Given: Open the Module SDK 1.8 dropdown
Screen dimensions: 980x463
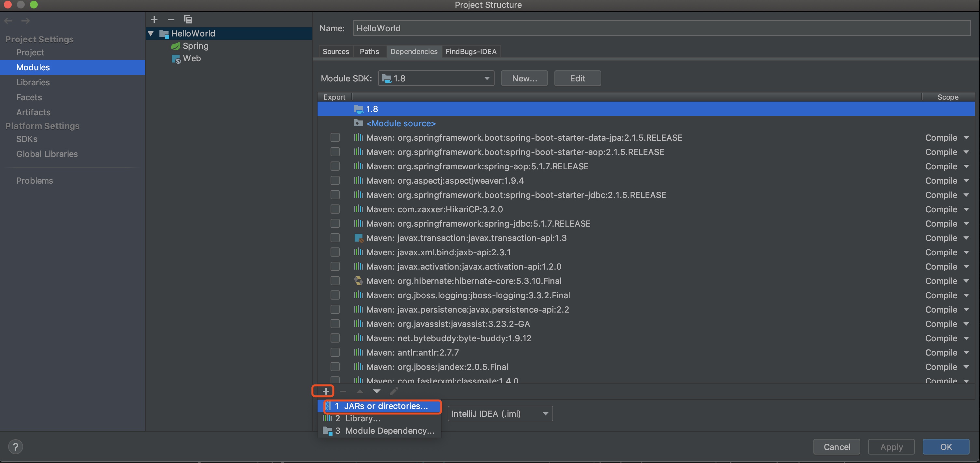Looking at the screenshot, I should point(436,78).
